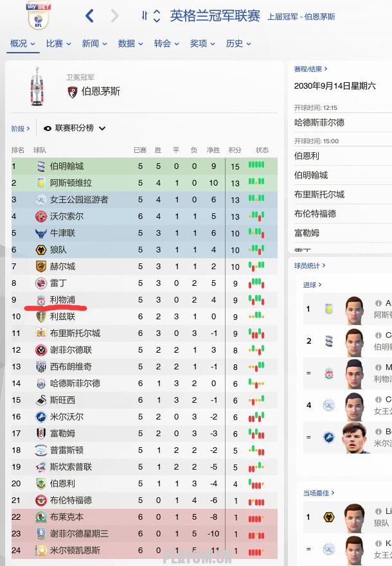Screen dimensions: 392x566
Task: Open the 历史 history menu
Action: pos(238,44)
